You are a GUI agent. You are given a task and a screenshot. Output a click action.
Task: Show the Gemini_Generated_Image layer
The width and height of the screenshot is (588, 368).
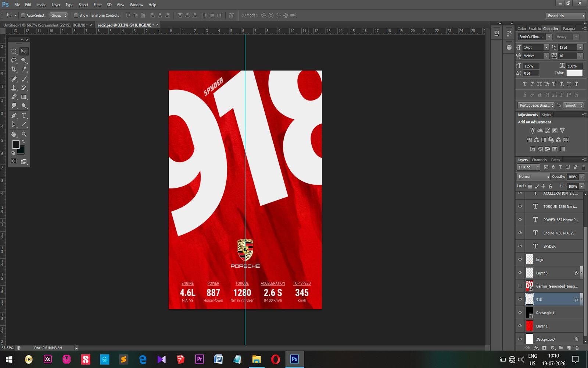(x=520, y=286)
